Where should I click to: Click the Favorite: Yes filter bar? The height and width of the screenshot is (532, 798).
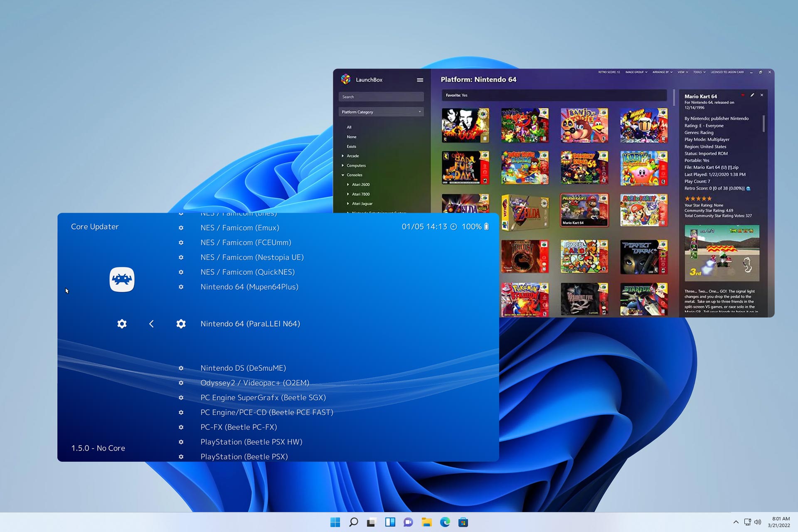(554, 95)
